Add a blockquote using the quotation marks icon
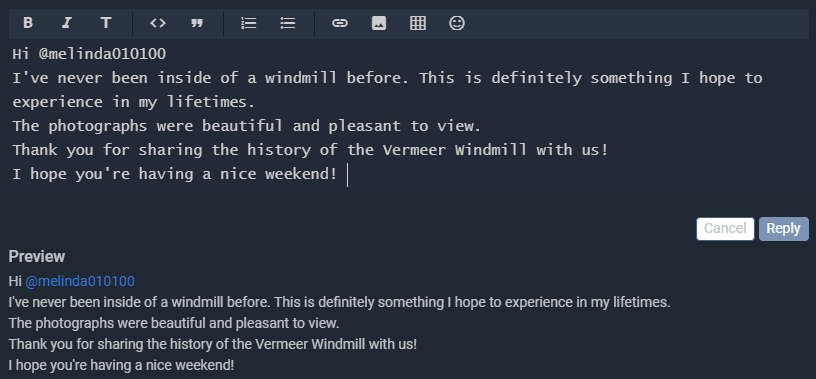Viewport: 816px width, 379px height. tap(197, 23)
